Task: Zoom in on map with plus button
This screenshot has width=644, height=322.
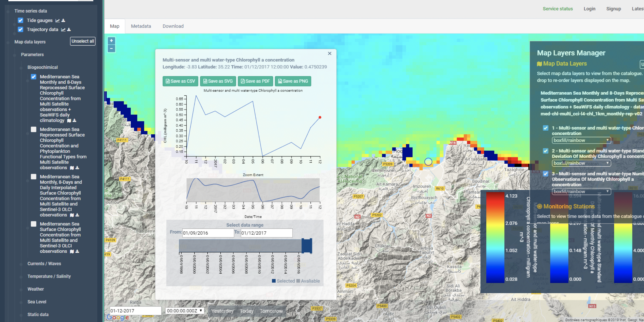Action: [x=111, y=40]
